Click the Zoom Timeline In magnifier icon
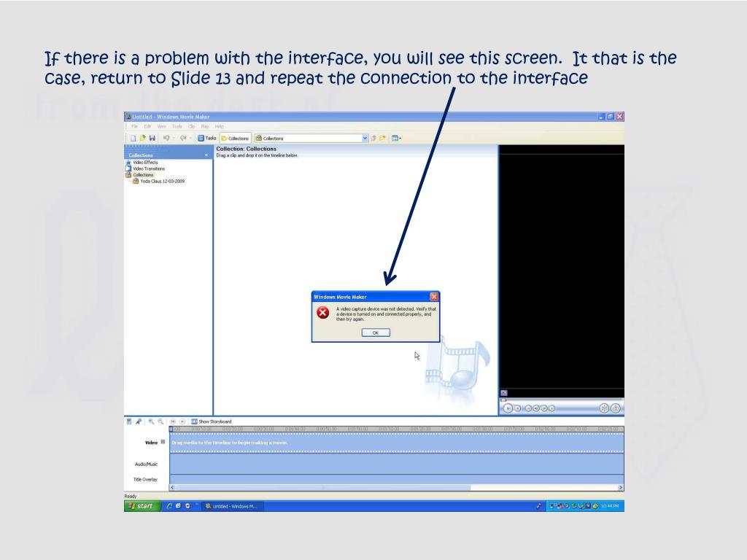This screenshot has height=560, width=747. tap(151, 421)
